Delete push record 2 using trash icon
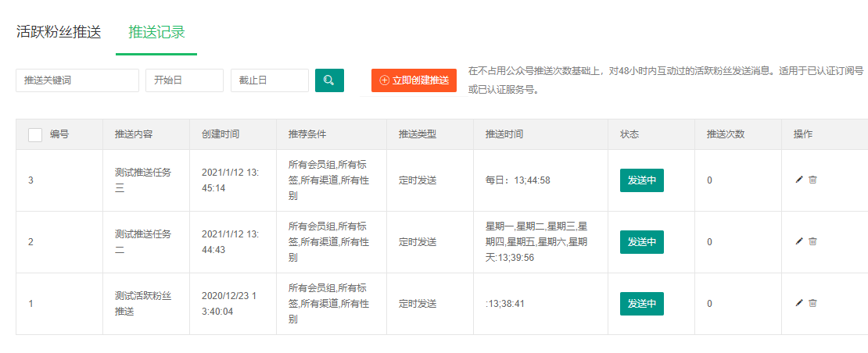This screenshot has height=353, width=868. click(x=812, y=241)
